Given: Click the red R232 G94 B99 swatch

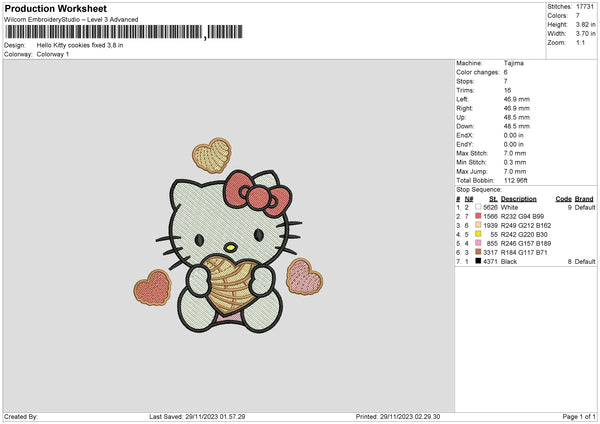Looking at the screenshot, I should click(478, 216).
